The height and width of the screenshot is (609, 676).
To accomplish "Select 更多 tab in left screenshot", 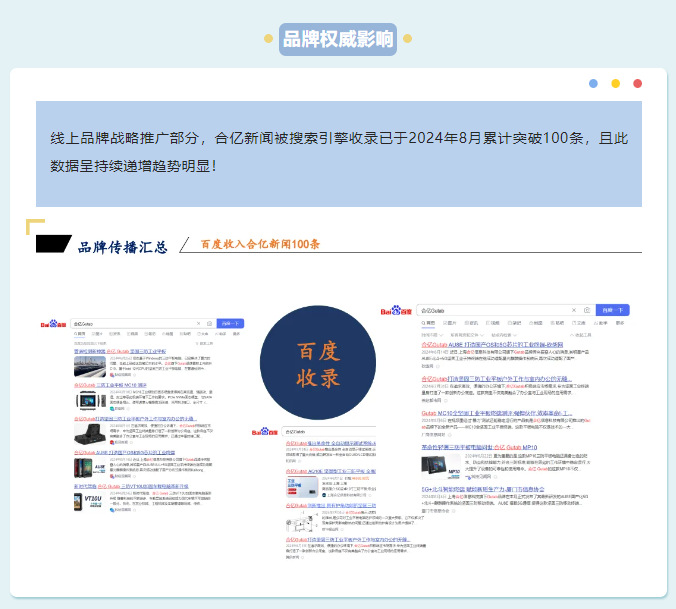I will tap(237, 334).
